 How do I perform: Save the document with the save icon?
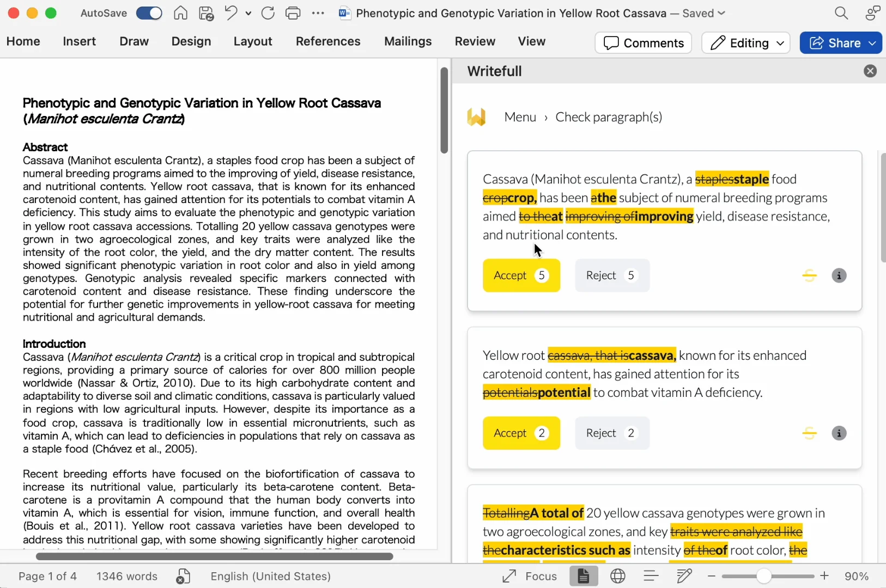pyautogui.click(x=206, y=13)
